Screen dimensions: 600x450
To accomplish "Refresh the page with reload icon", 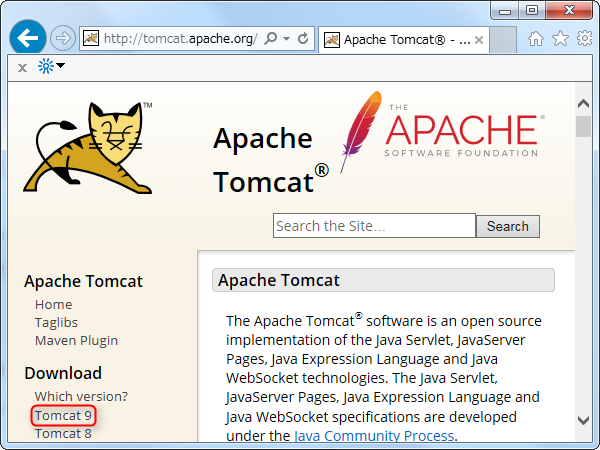I will click(x=303, y=38).
